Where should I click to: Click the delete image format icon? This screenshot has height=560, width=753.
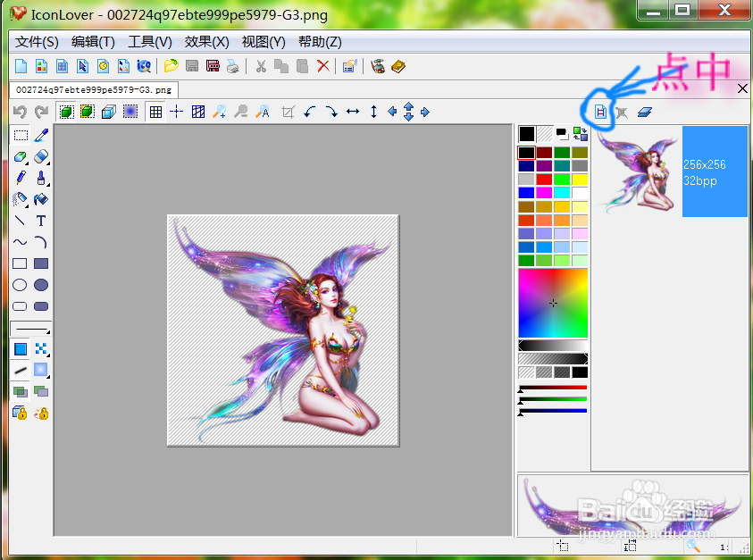[622, 113]
